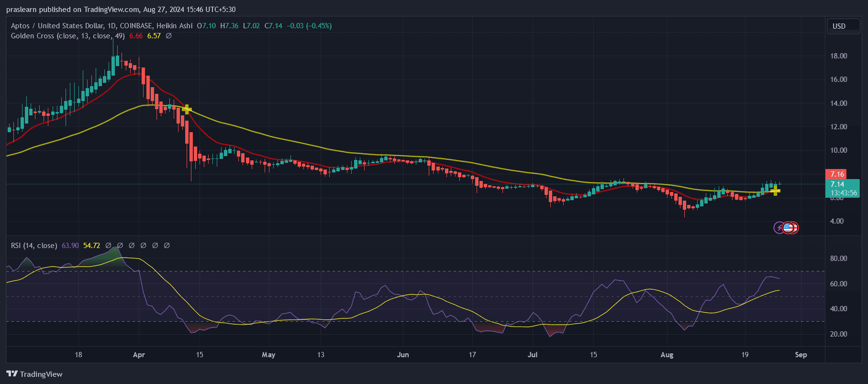Click the COINBASE exchange label
868x384 pixels.
click(136, 26)
